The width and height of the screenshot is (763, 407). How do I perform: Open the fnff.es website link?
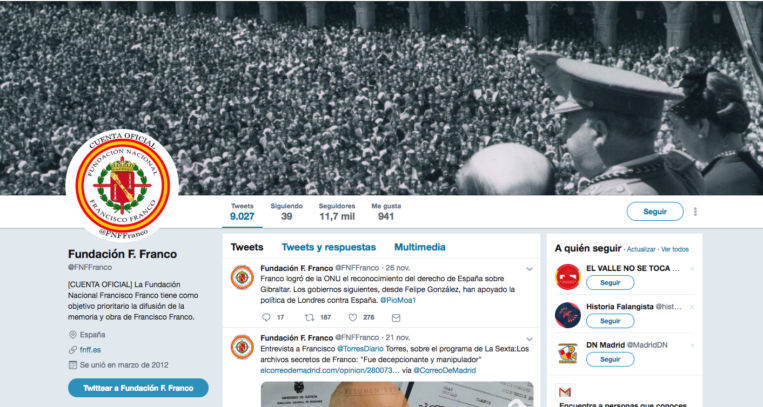pos(91,350)
